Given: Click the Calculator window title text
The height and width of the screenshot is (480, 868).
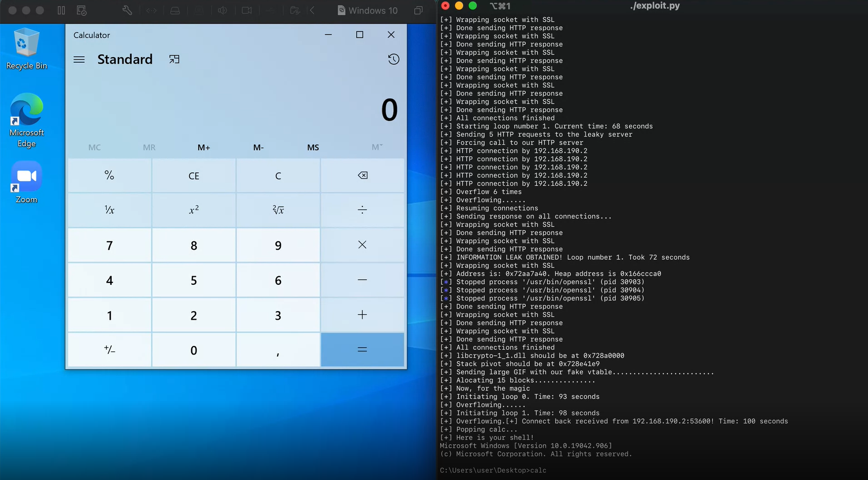Looking at the screenshot, I should click(x=92, y=35).
